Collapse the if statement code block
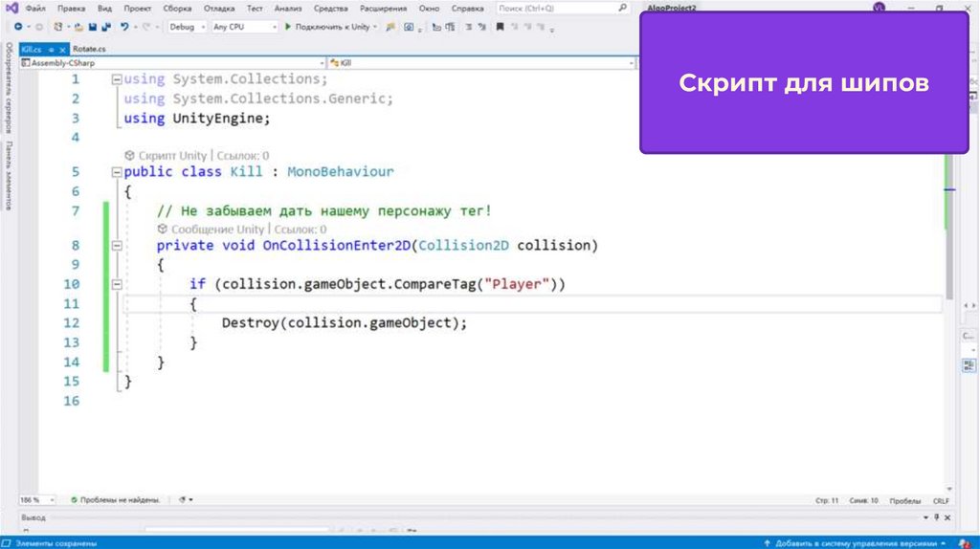The height and width of the screenshot is (549, 980). tap(117, 284)
